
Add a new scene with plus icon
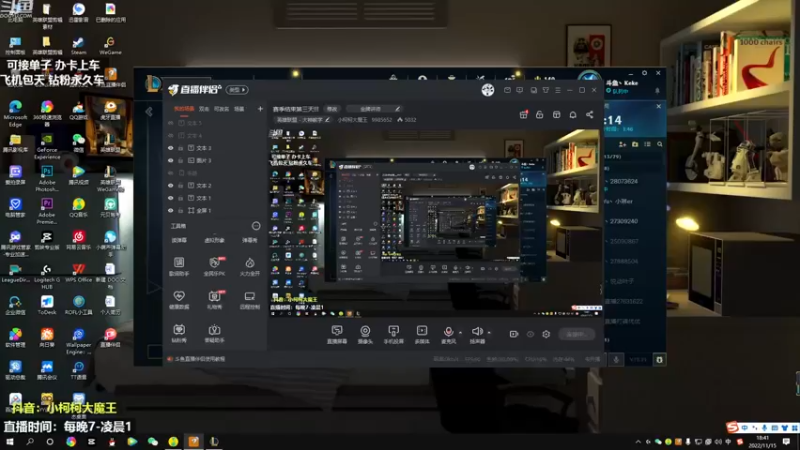click(260, 109)
